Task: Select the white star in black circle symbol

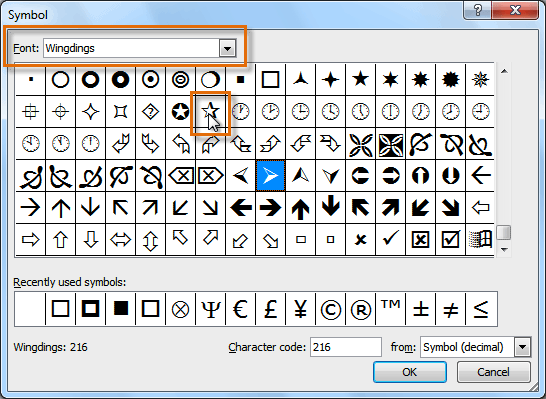Action: 180,112
